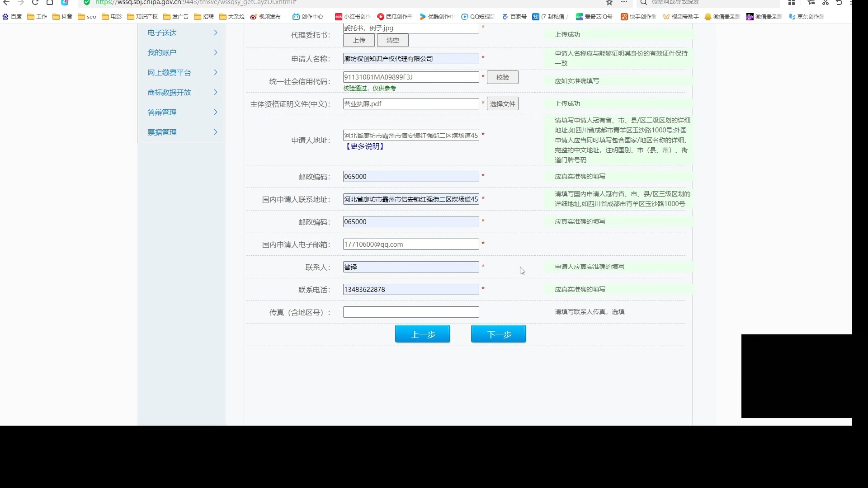The image size is (868, 488).
Task: Open the 百度 bookmark
Action: pos(12,17)
